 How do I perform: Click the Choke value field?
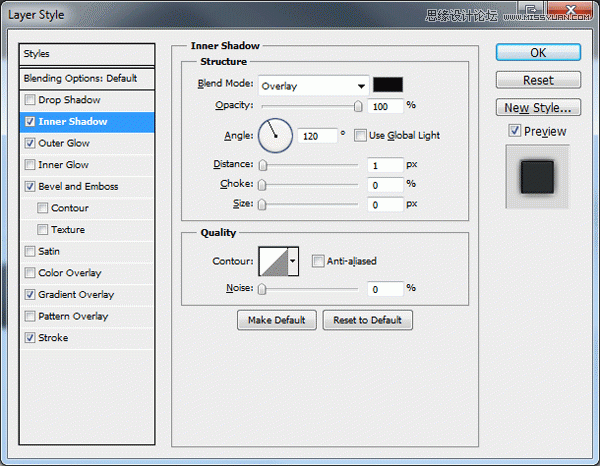385,185
